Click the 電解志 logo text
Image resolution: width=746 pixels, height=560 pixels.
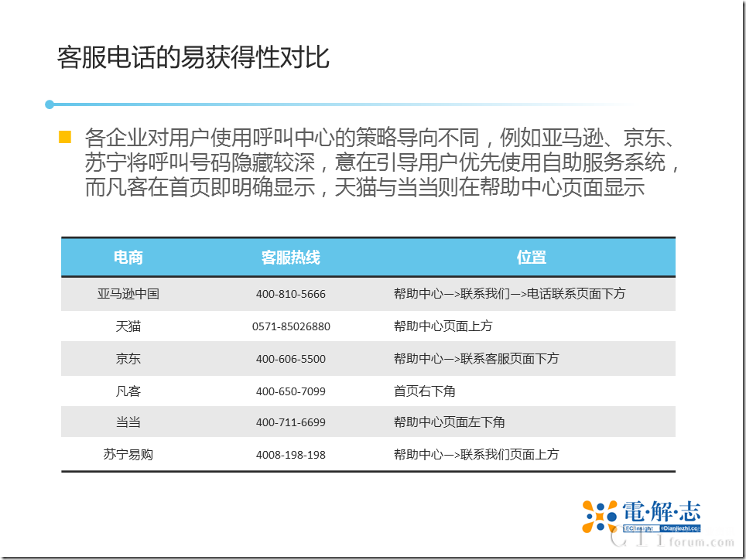662,513
